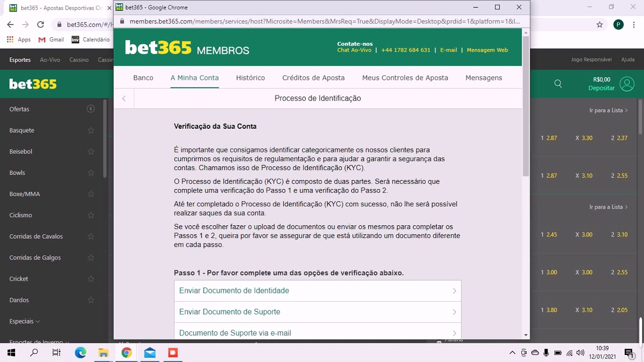
Task: Favorite Corridas de Galgos with star icon
Action: (91, 257)
